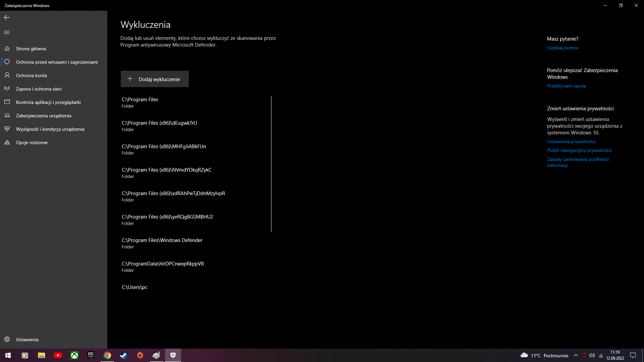Open Ustawienia at sidebar bottom
This screenshot has height=362, width=644.
tap(54, 340)
